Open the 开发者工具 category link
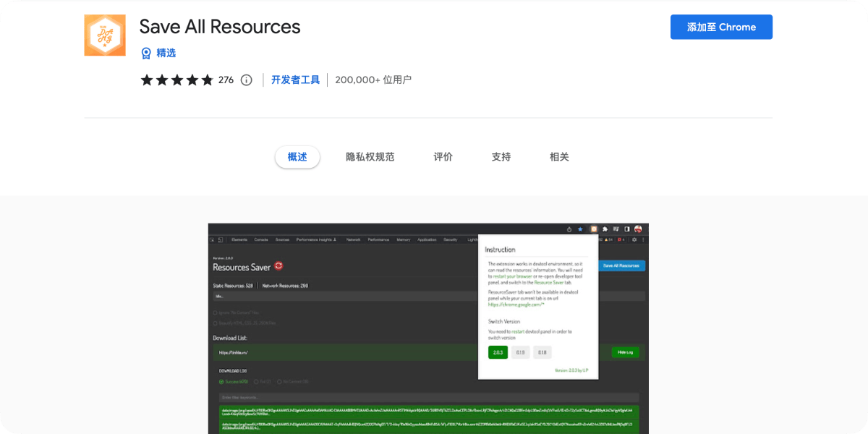The width and height of the screenshot is (868, 434). pyautogui.click(x=295, y=80)
